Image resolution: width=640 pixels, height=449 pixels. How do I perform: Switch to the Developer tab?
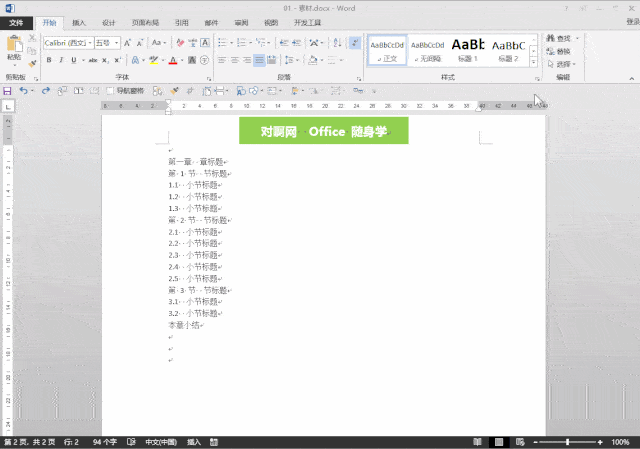point(307,23)
